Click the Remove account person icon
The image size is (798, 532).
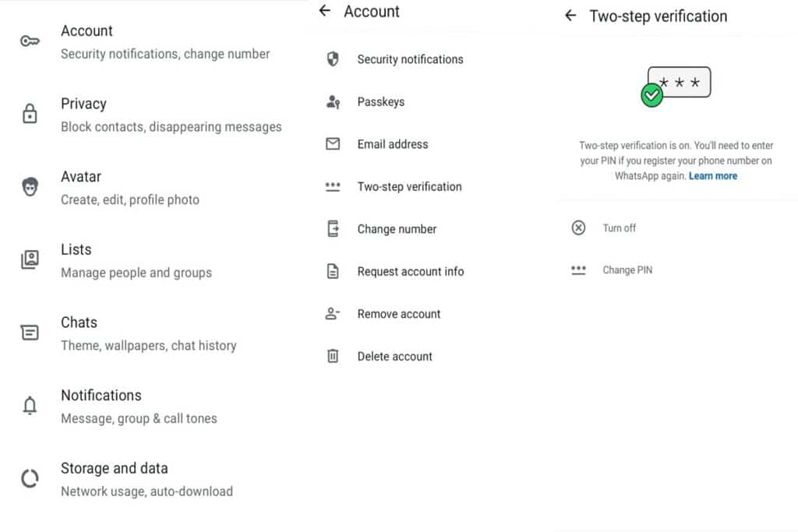coord(333,314)
